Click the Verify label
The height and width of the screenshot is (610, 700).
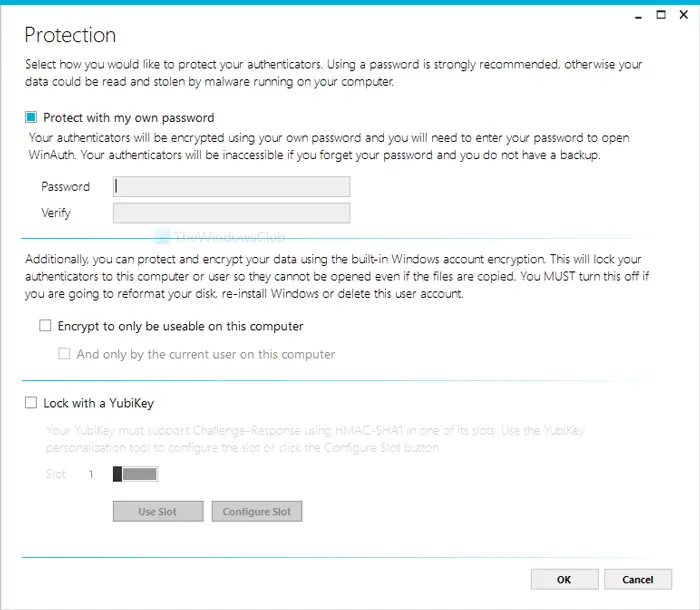click(x=56, y=213)
